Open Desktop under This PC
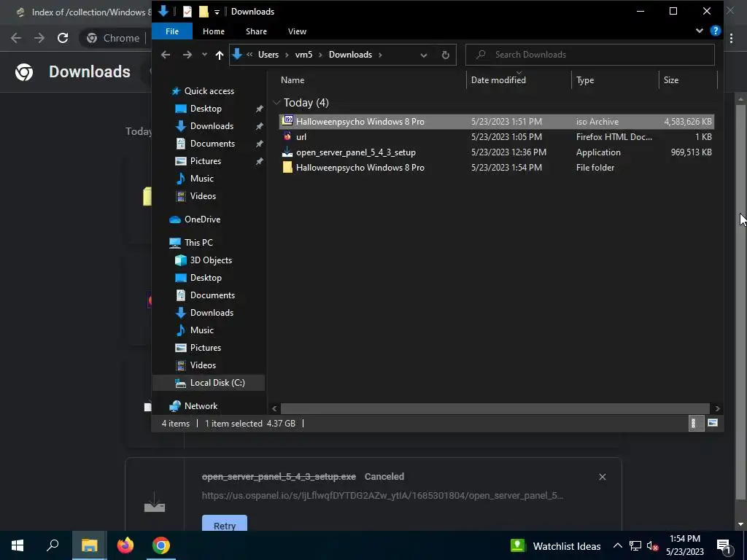 [205, 278]
